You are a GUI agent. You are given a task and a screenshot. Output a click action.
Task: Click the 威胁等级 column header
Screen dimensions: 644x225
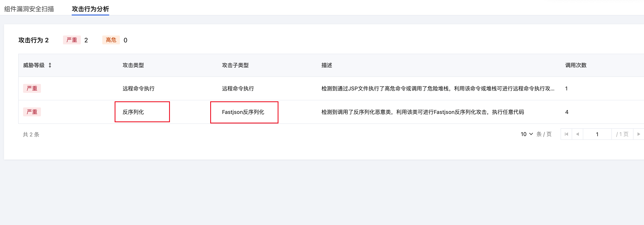pyautogui.click(x=34, y=65)
